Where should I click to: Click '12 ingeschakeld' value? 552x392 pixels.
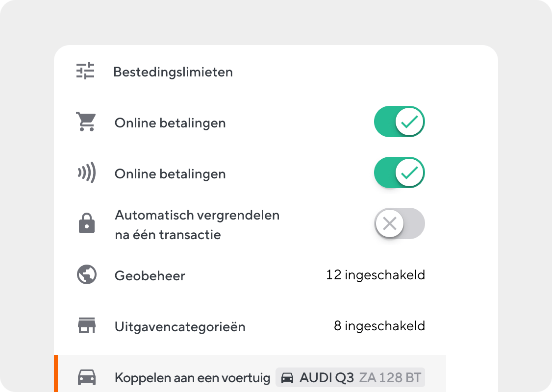pyautogui.click(x=376, y=275)
